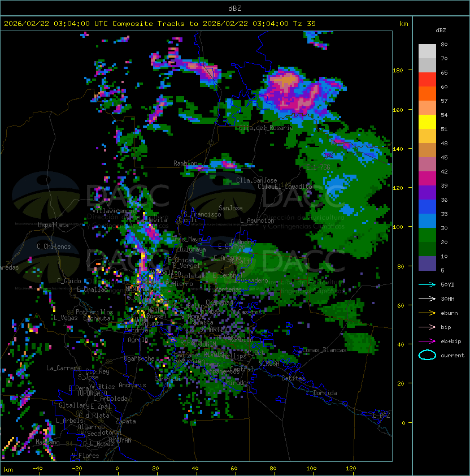
Task: Click the 'Ramblon' label in the north
Action: [185, 163]
